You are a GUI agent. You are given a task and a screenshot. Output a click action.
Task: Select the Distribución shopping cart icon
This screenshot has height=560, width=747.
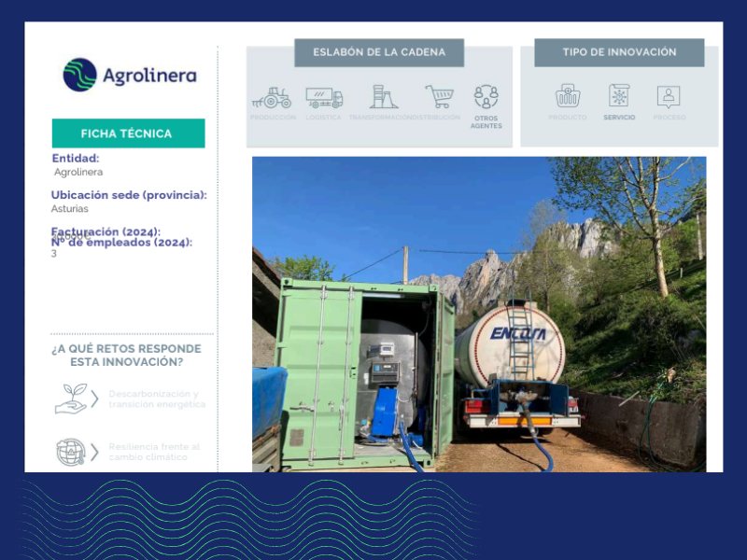click(439, 97)
